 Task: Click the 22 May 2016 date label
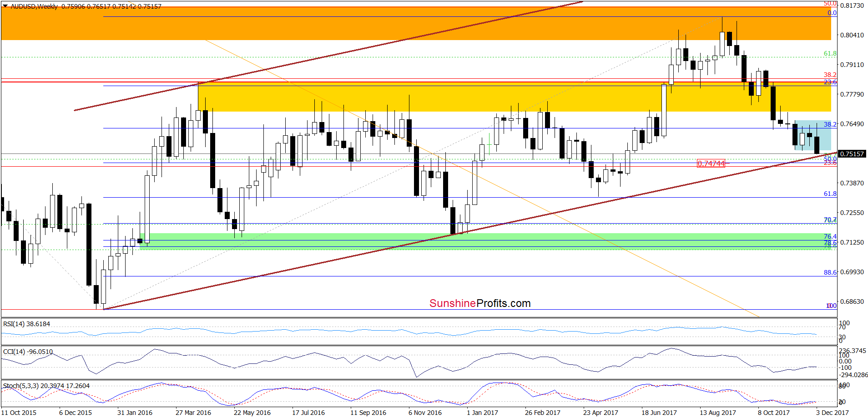pyautogui.click(x=252, y=413)
